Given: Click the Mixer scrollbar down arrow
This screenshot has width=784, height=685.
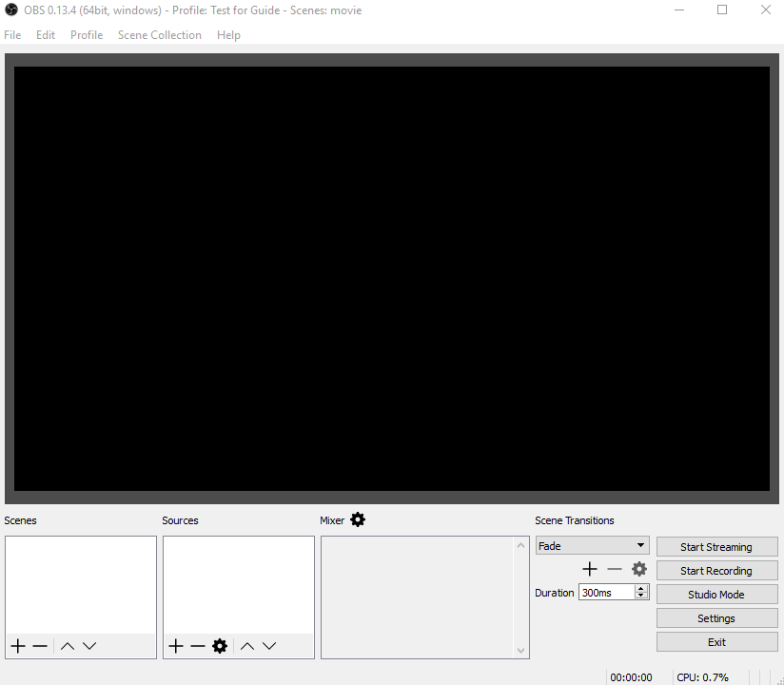Looking at the screenshot, I should [521, 651].
